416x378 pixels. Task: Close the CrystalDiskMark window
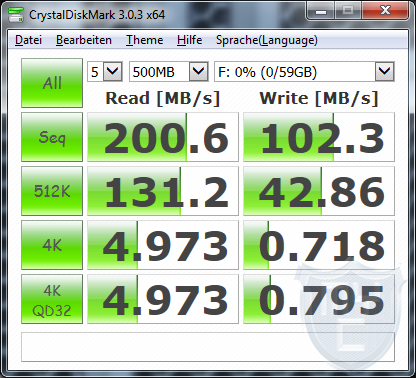pyautogui.click(x=386, y=11)
